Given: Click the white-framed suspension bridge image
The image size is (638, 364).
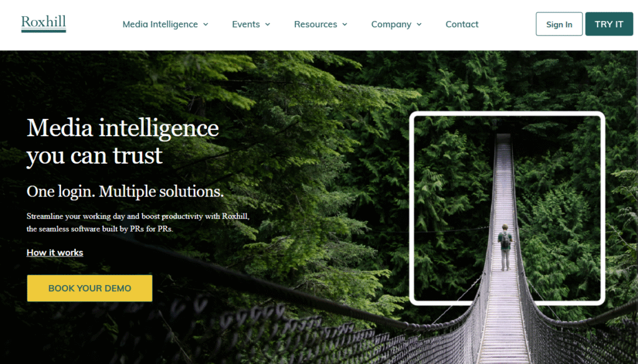Looking at the screenshot, I should tap(507, 208).
